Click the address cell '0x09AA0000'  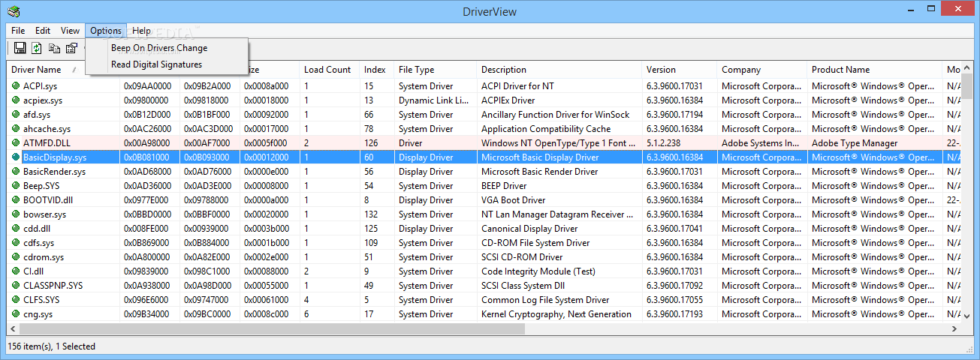tap(147, 86)
